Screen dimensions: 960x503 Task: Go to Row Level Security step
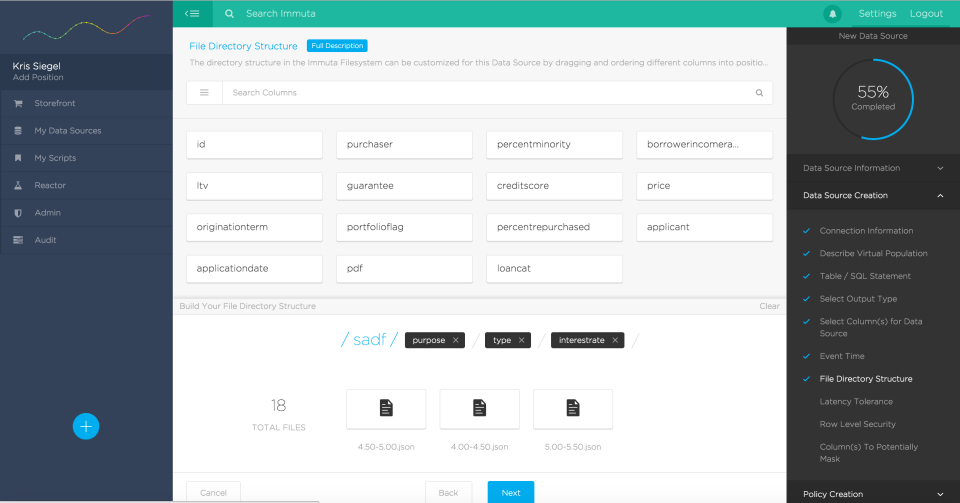[x=857, y=424]
